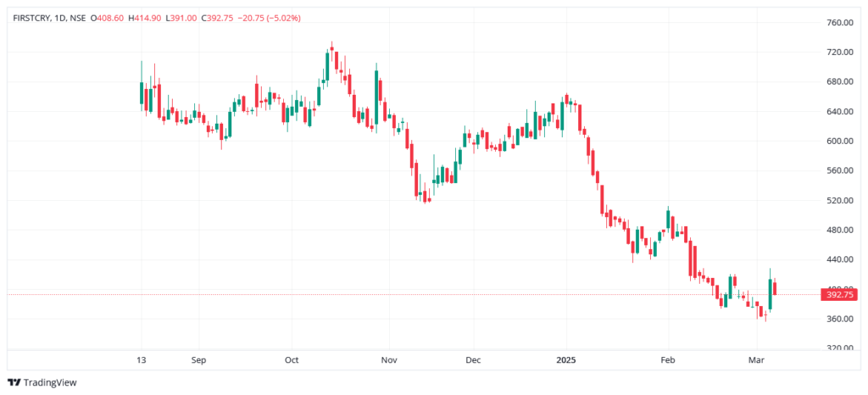The image size is (868, 395).
Task: Click the 320.00 price axis label
Action: (838, 348)
